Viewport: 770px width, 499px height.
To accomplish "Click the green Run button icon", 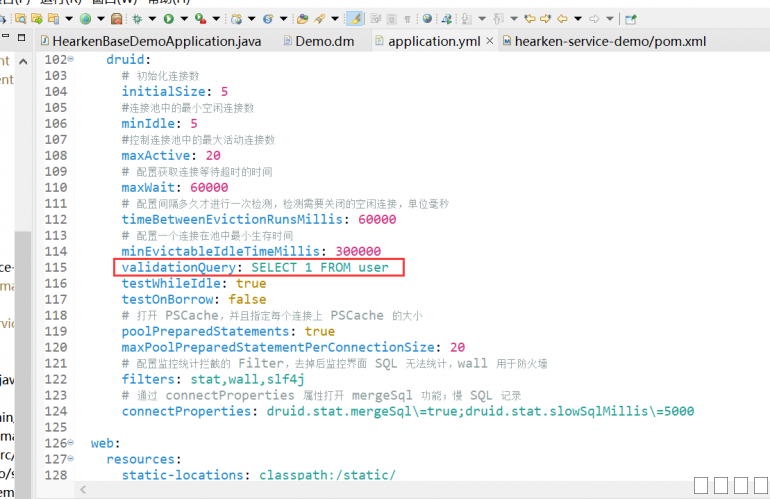I will pyautogui.click(x=169, y=18).
